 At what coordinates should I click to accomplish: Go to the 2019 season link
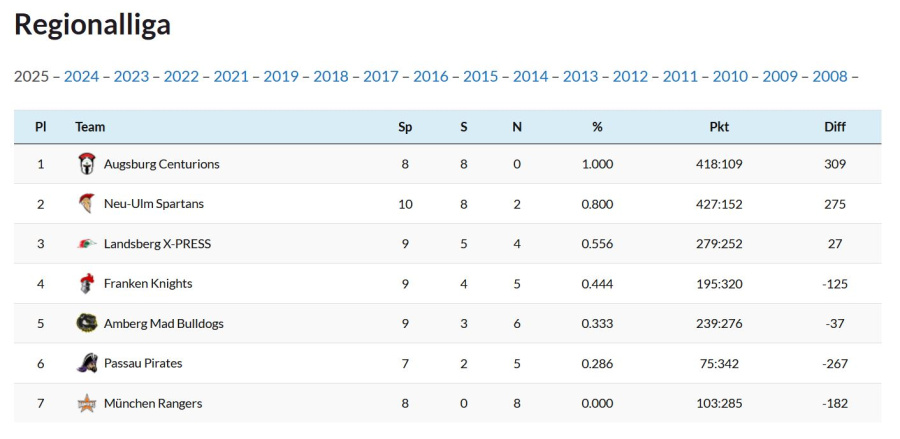click(281, 76)
